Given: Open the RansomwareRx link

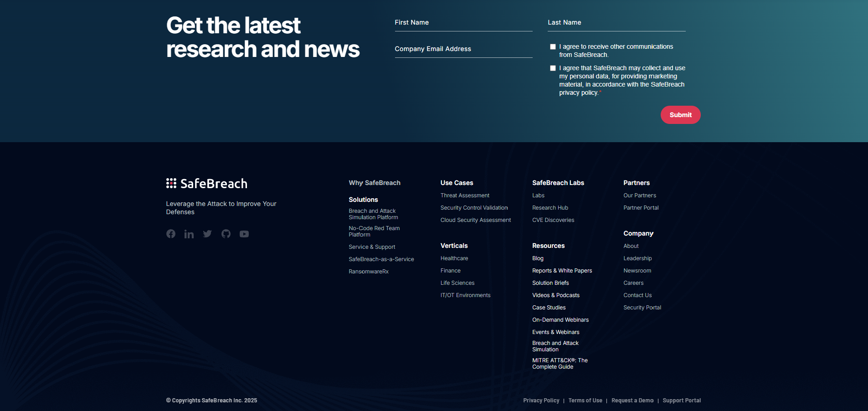Looking at the screenshot, I should click(x=369, y=272).
